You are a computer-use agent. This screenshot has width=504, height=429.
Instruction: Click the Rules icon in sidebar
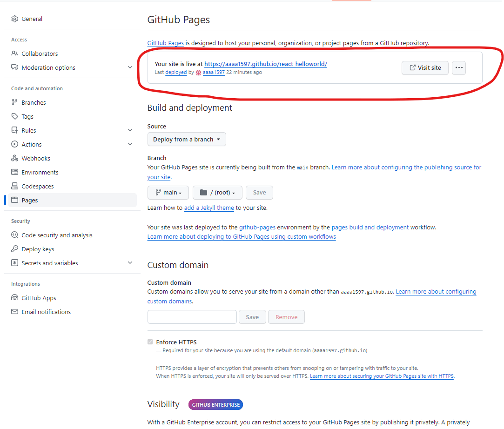(x=14, y=130)
